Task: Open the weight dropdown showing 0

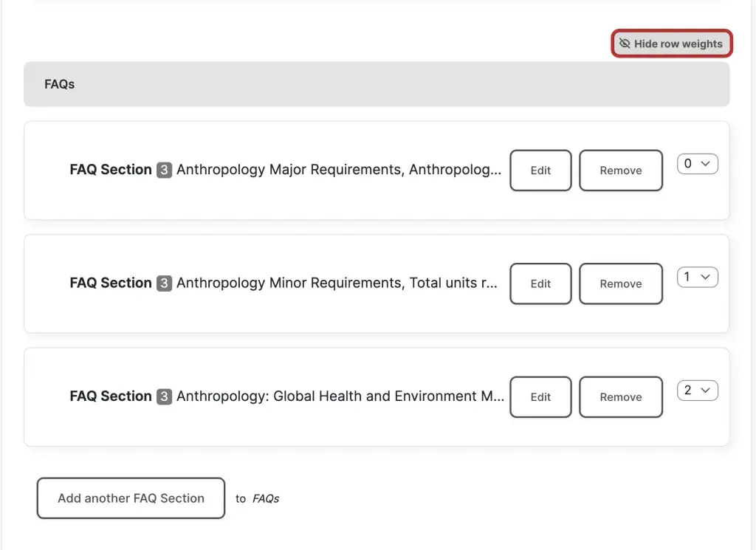Action: [697, 164]
